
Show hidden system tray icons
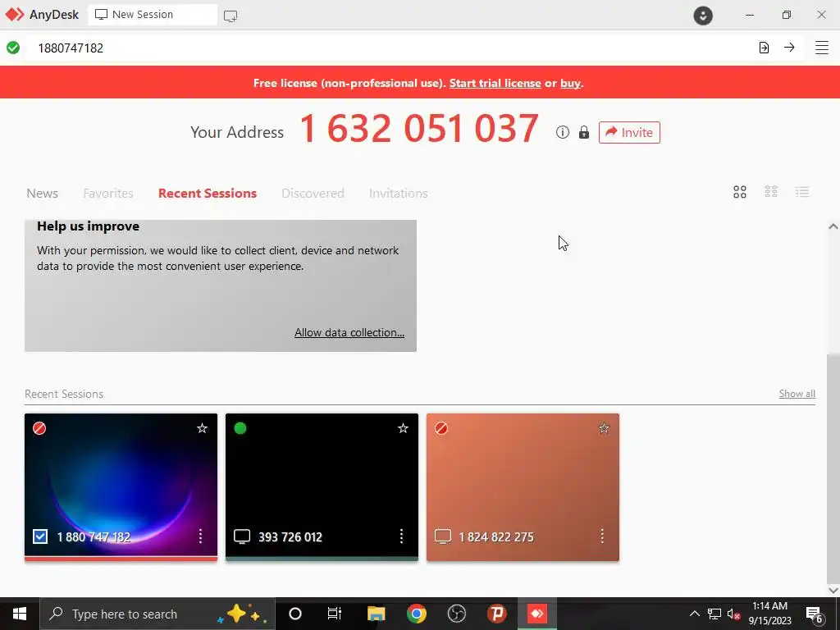(x=694, y=614)
